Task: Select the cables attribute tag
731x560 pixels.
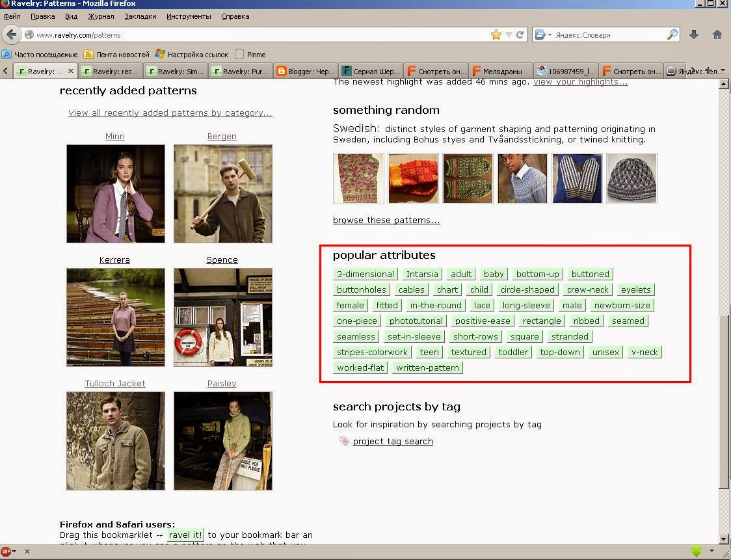Action: [x=412, y=289]
